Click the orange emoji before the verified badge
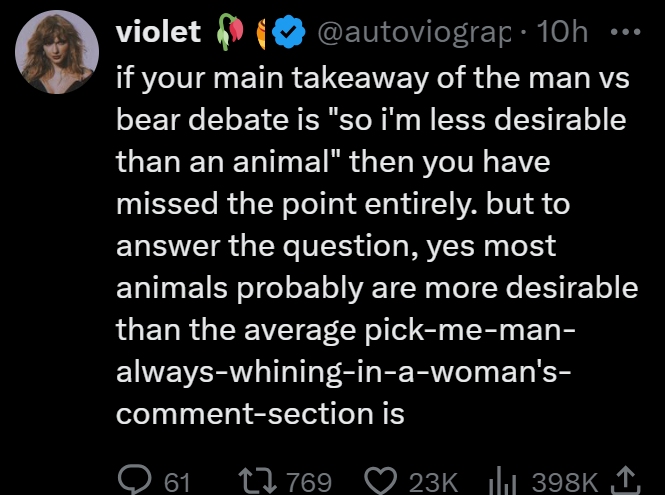Image resolution: width=665 pixels, height=495 pixels. click(x=265, y=34)
